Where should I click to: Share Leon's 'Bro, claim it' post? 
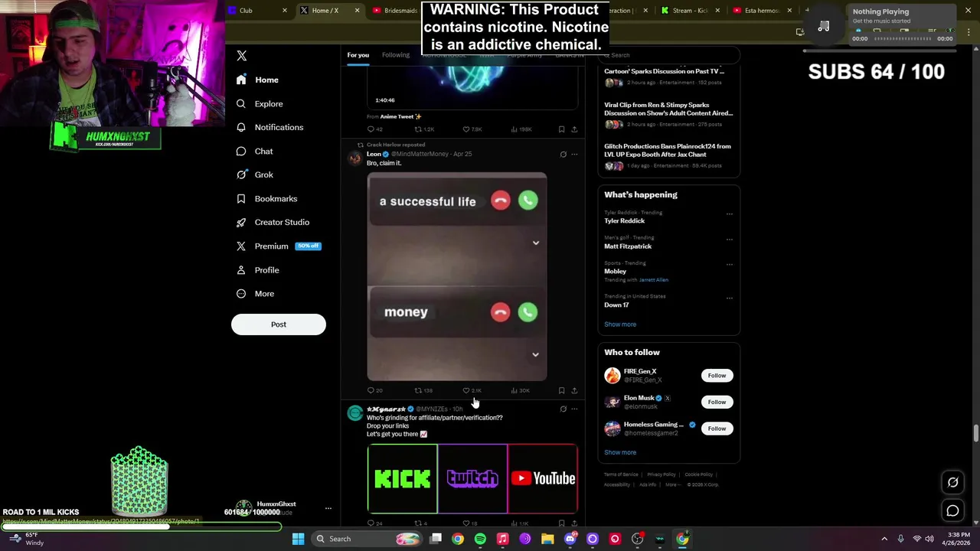tap(574, 390)
